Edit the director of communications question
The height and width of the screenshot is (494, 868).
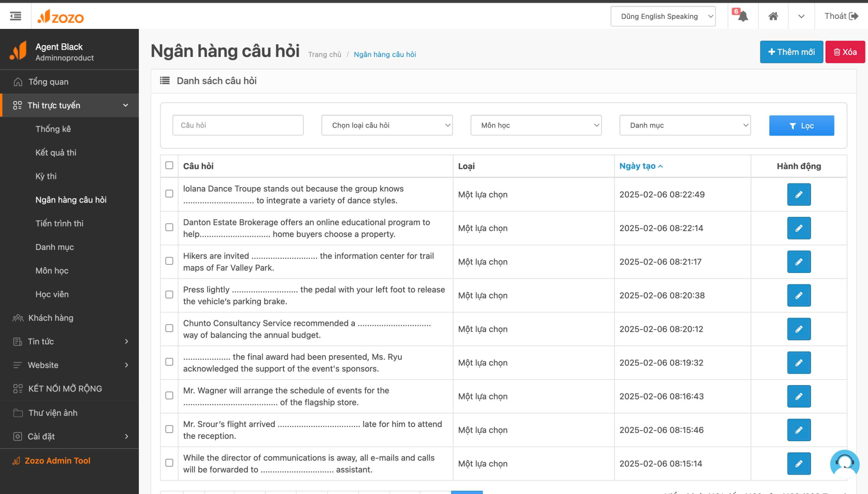pyautogui.click(x=799, y=464)
